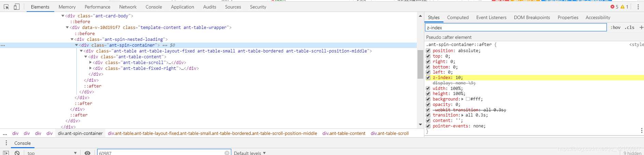Viewport: 644px width, 155px height.
Task: Select div.ant-table-scroll in the breadcrumb
Action: (x=390, y=134)
